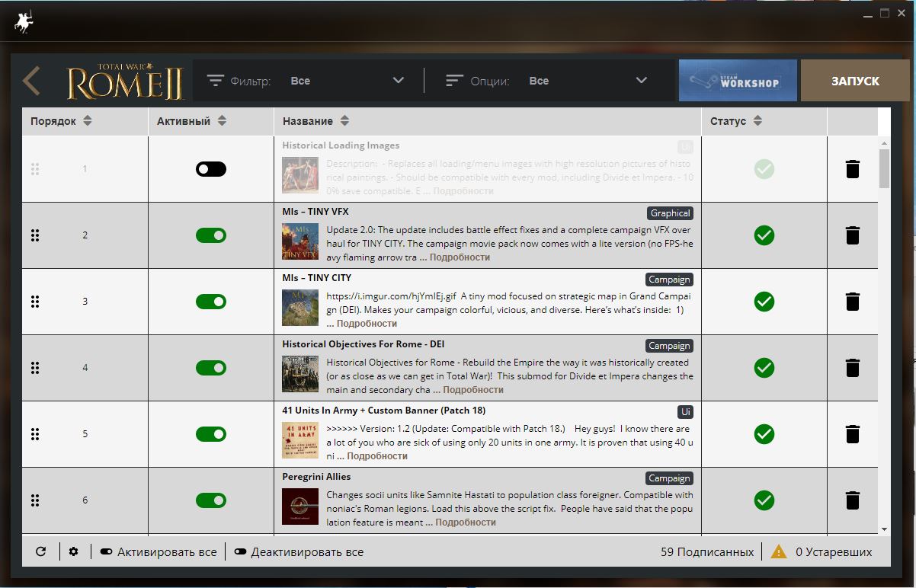Viewport: 916px width, 588px height.
Task: Delete the MIs – TINY VFX mod
Action: pos(853,235)
